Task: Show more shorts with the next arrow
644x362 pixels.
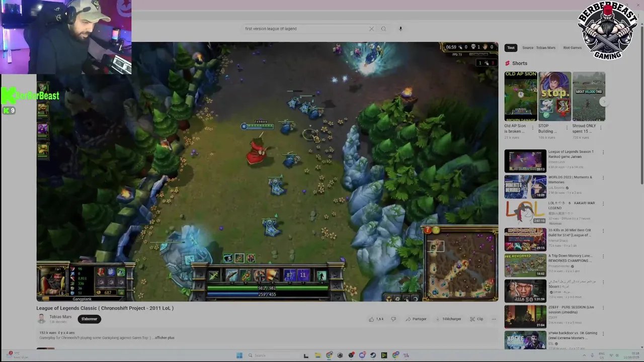Action: (x=604, y=102)
